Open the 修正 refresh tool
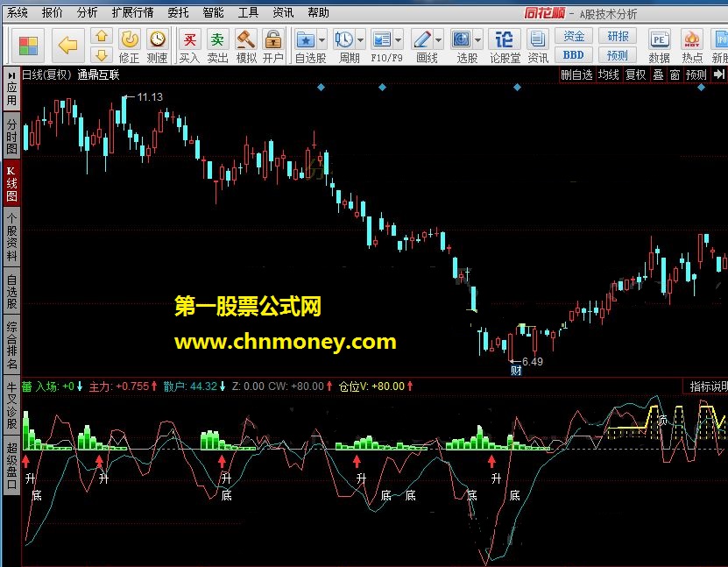Viewport: 728px width, 567px height. 130,46
